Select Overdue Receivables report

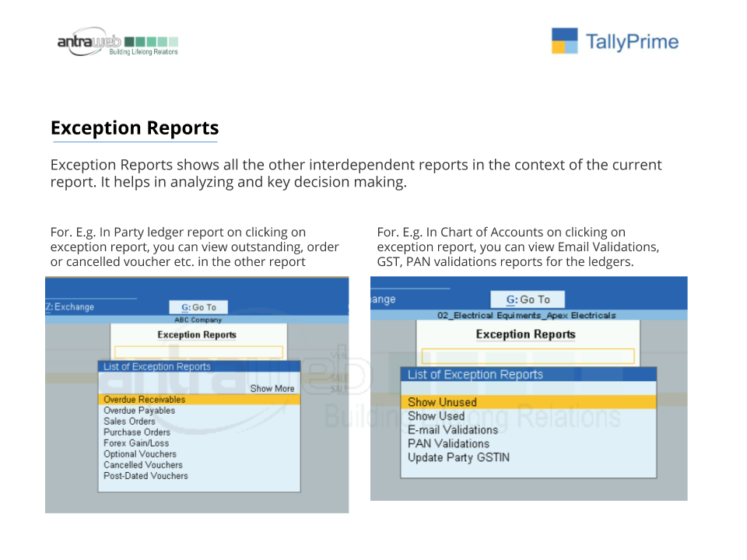click(199, 400)
